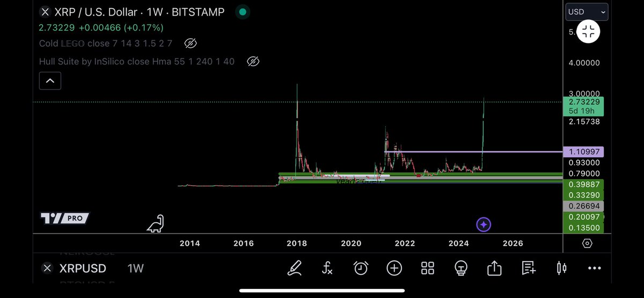Image resolution: width=644 pixels, height=298 pixels.
Task: Tap the XRP logo next to XRPUSD
Action: [47, 268]
